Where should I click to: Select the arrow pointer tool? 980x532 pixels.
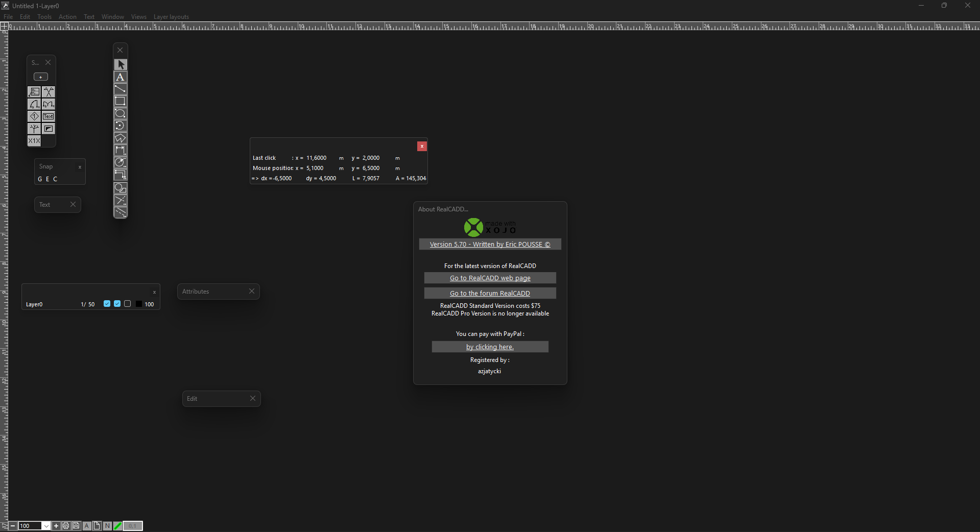pos(121,65)
